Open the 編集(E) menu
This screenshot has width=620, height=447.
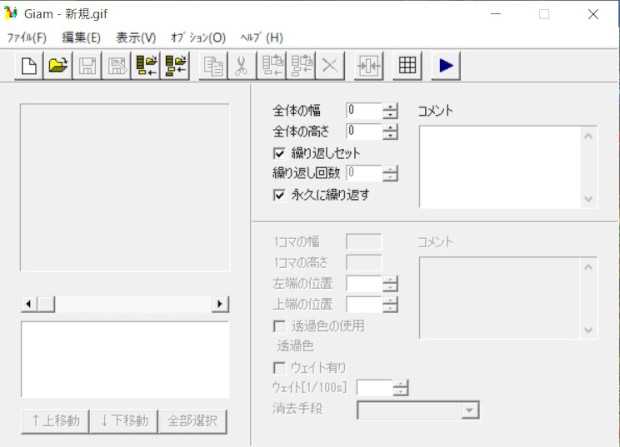(81, 38)
